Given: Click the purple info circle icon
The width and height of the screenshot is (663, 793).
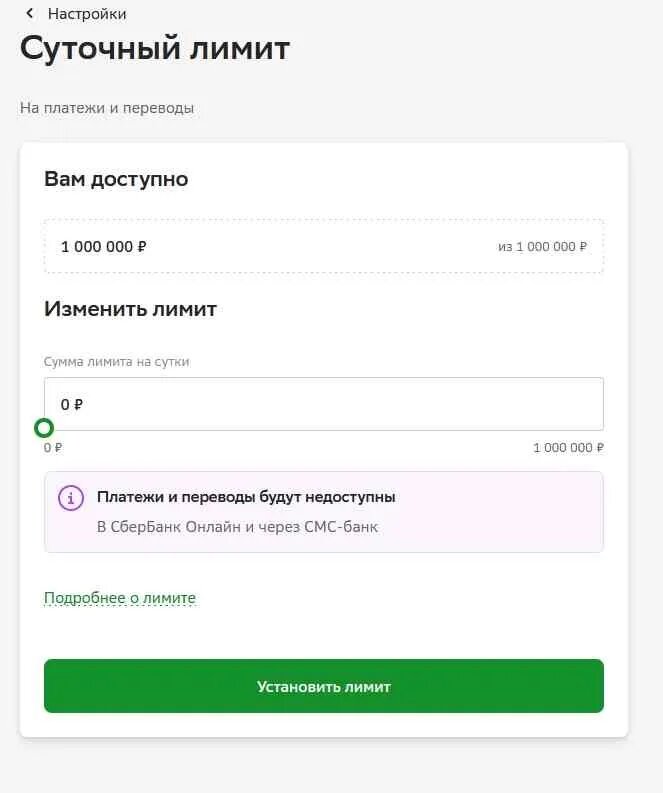Looking at the screenshot, I should coord(71,498).
